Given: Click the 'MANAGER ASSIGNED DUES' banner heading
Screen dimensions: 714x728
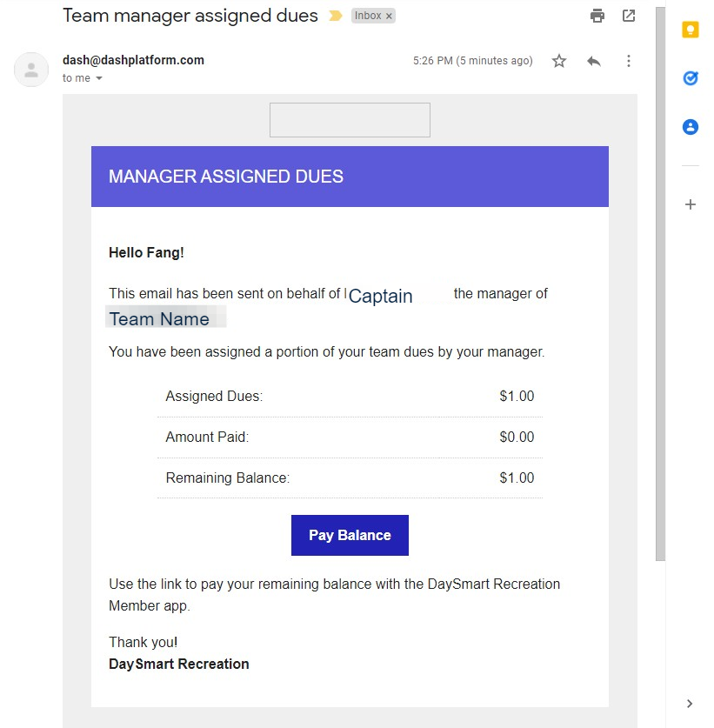Looking at the screenshot, I should [x=226, y=177].
